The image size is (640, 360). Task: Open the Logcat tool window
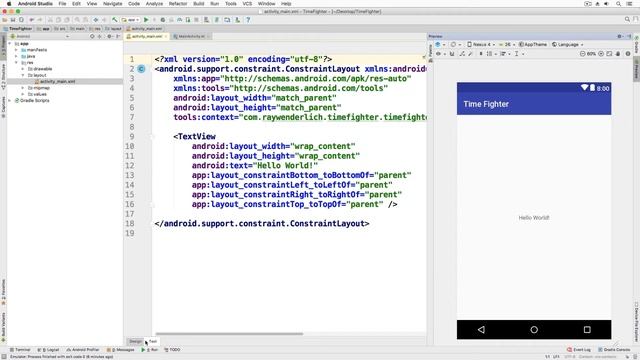point(48,350)
